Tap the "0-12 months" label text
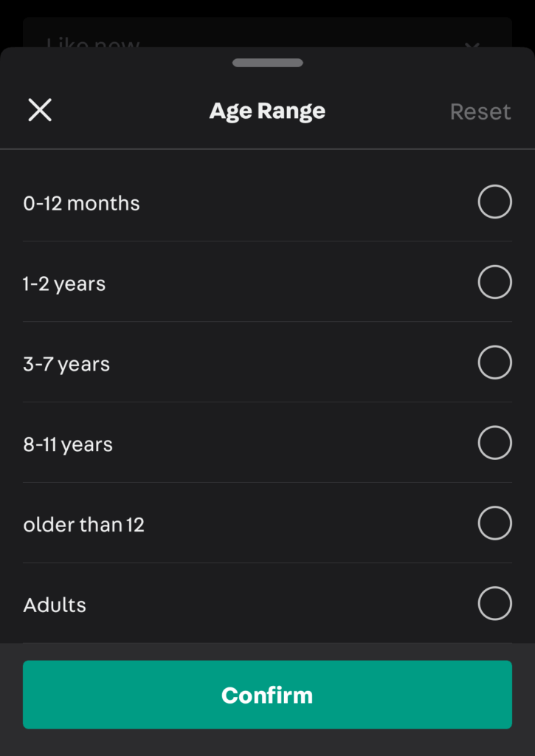This screenshot has width=535, height=756. point(81,203)
